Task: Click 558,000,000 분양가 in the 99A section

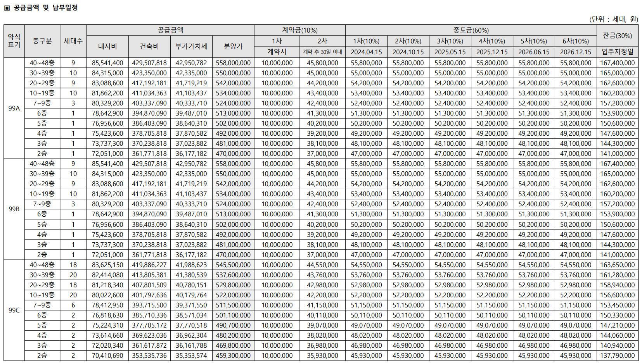Action: (233, 63)
